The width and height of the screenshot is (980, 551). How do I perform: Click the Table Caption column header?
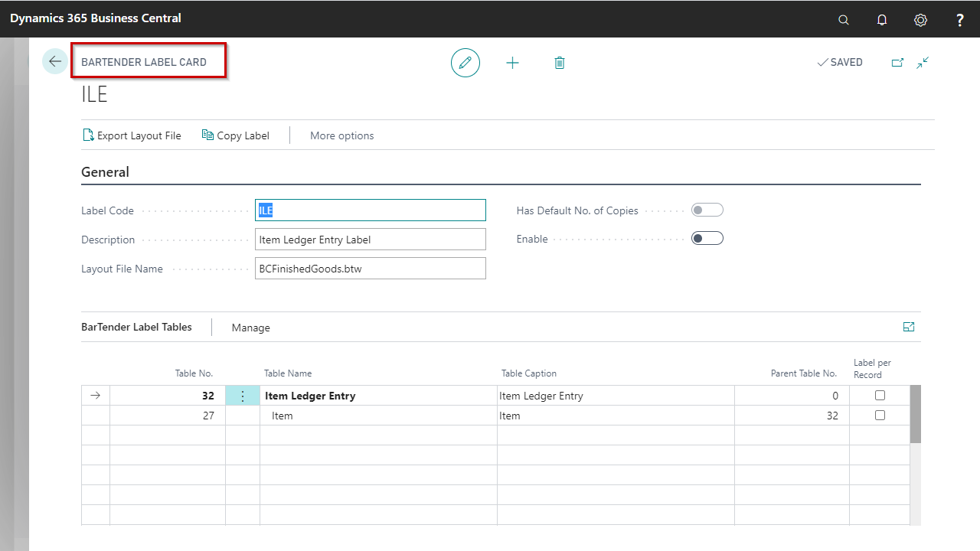pyautogui.click(x=529, y=373)
